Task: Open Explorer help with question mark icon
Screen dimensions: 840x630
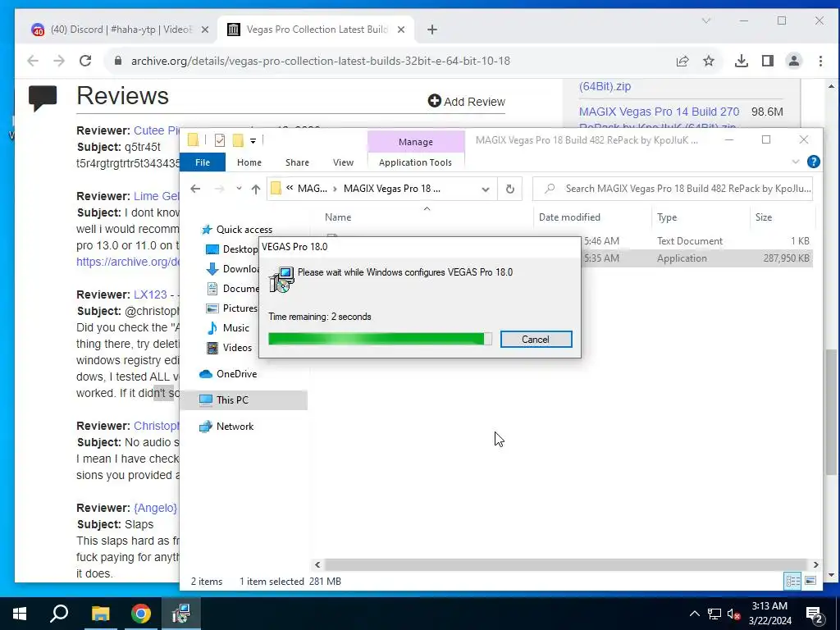Action: click(813, 162)
